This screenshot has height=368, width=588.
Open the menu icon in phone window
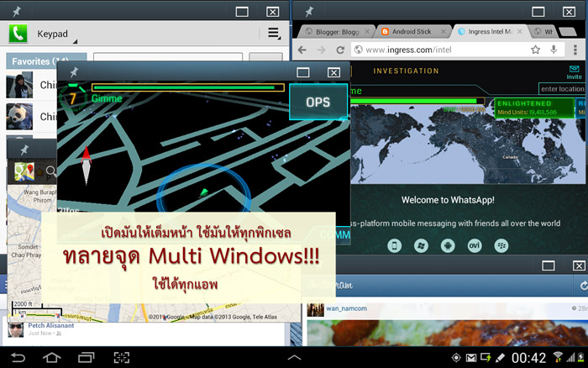point(274,34)
